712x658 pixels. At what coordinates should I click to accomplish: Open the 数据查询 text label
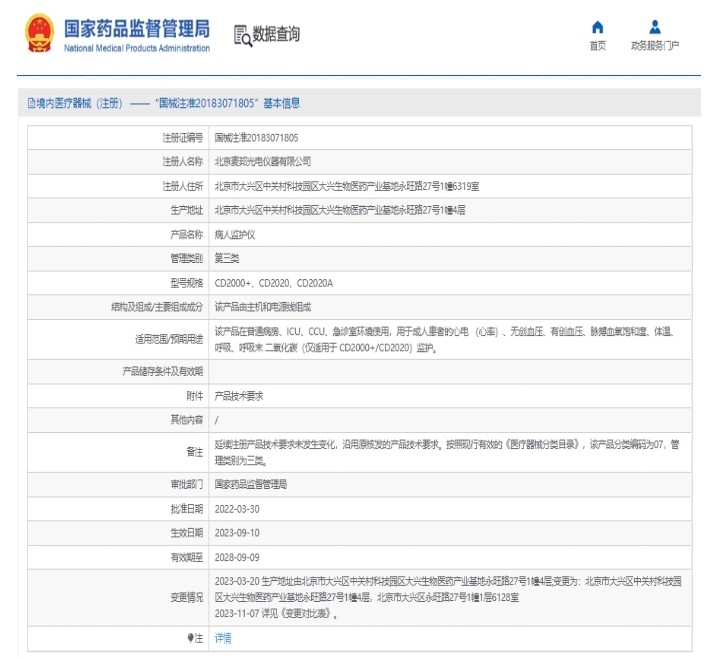[276, 34]
